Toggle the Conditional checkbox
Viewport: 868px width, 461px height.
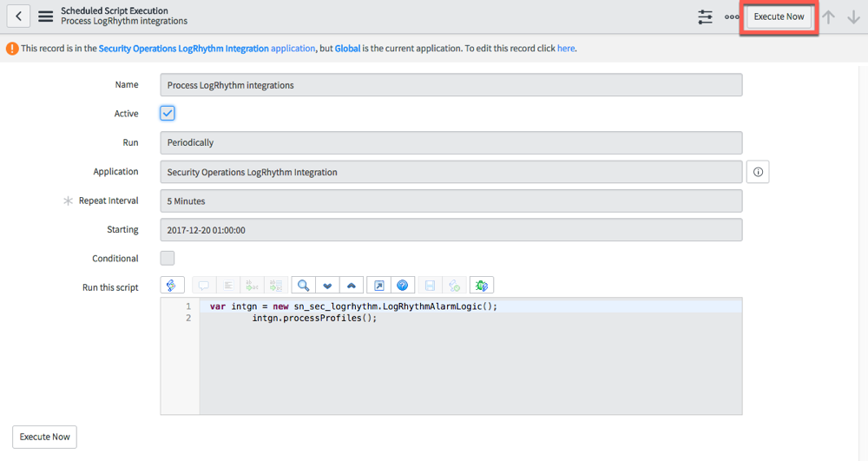coord(168,258)
